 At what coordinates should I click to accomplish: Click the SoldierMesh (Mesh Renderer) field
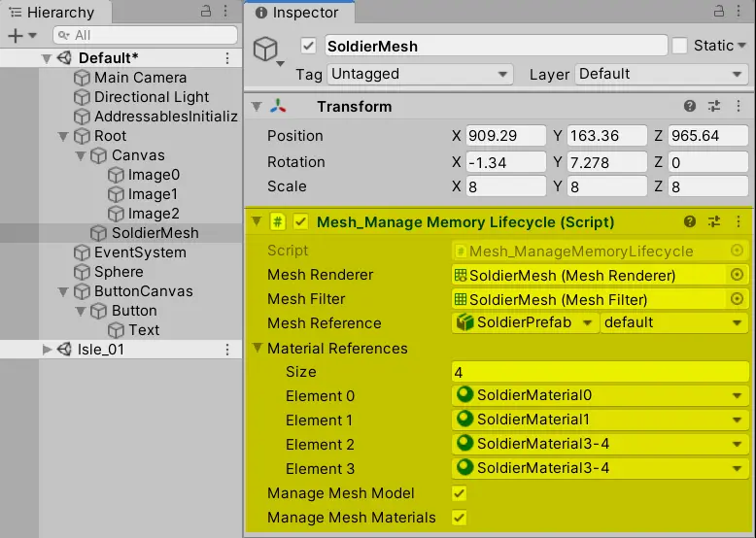[589, 275]
